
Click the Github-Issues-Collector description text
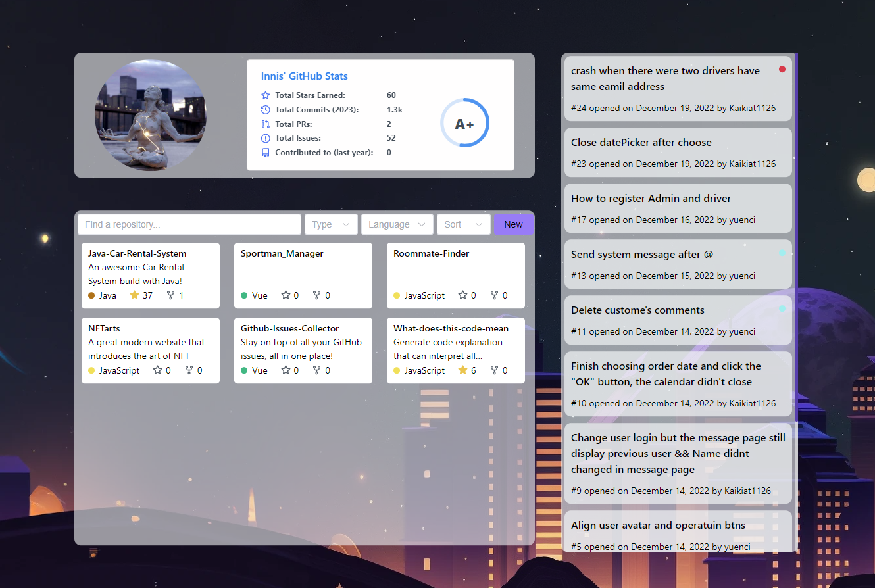301,349
